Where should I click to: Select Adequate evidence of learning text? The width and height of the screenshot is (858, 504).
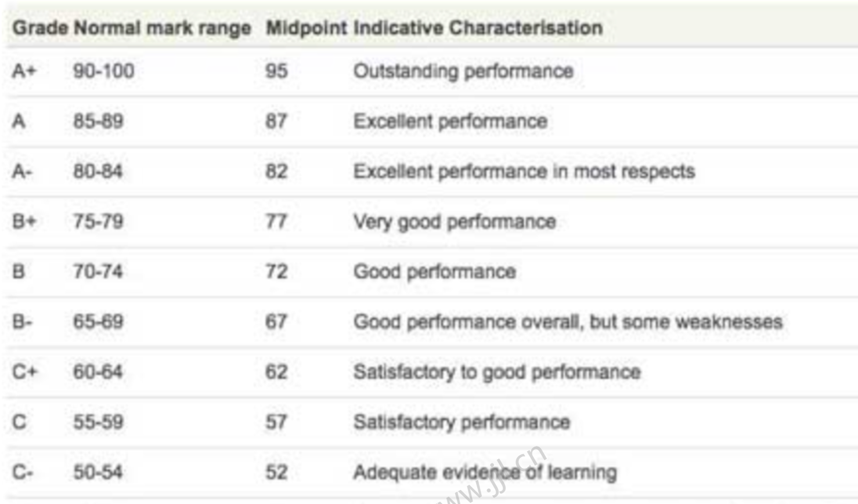484,472
